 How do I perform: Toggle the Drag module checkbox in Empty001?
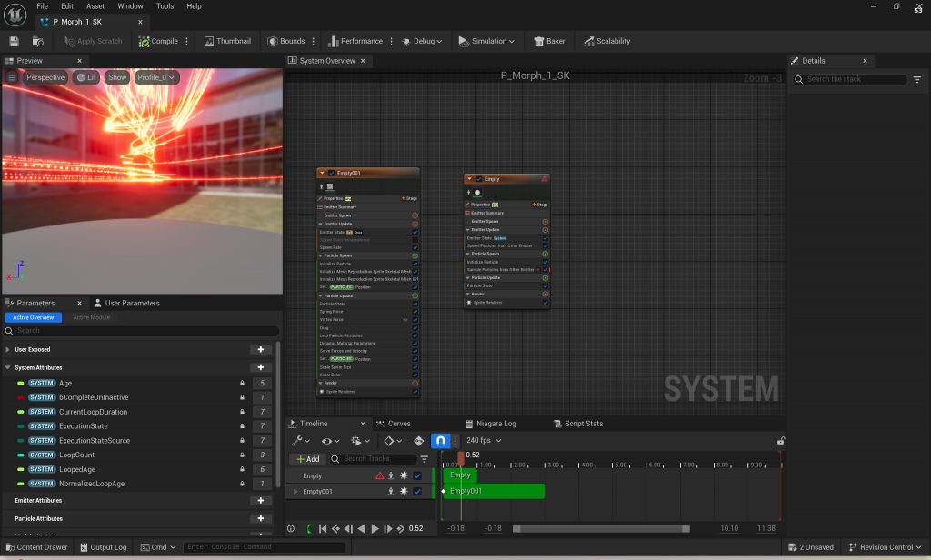(x=415, y=328)
